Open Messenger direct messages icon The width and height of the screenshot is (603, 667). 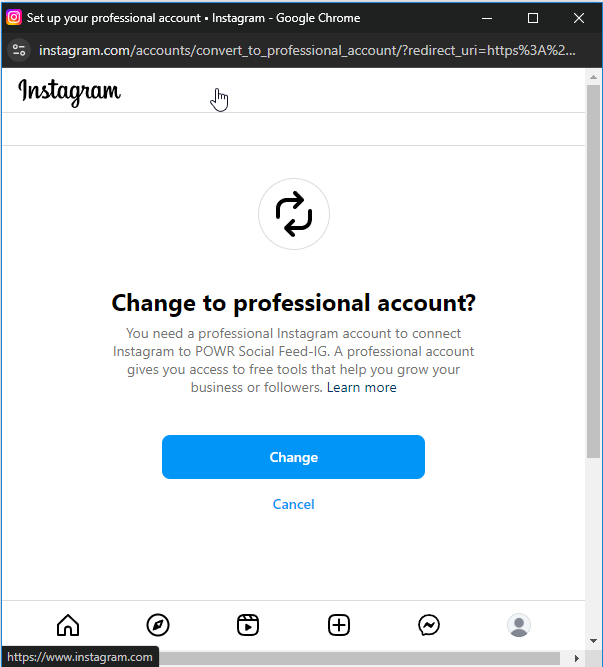tap(429, 625)
